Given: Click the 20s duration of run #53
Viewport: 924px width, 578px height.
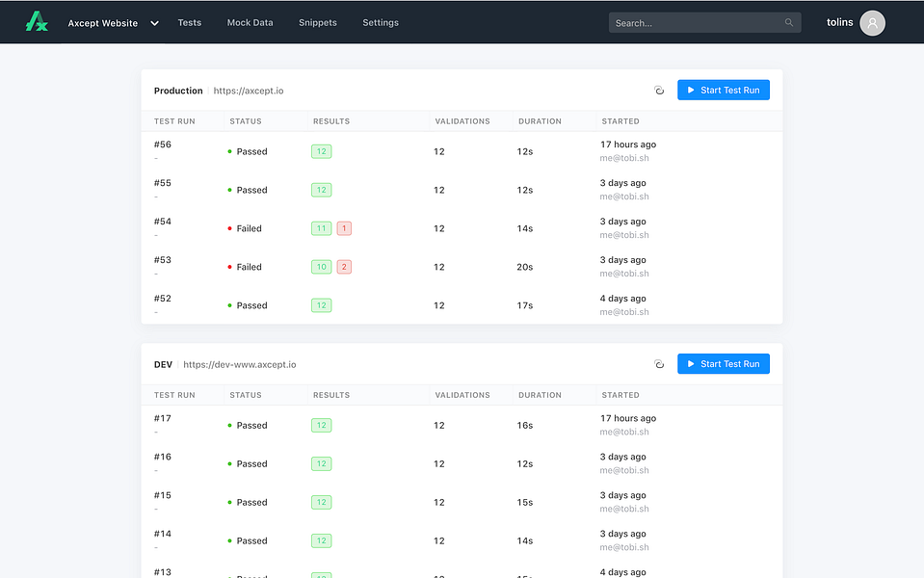Looking at the screenshot, I should 525,267.
